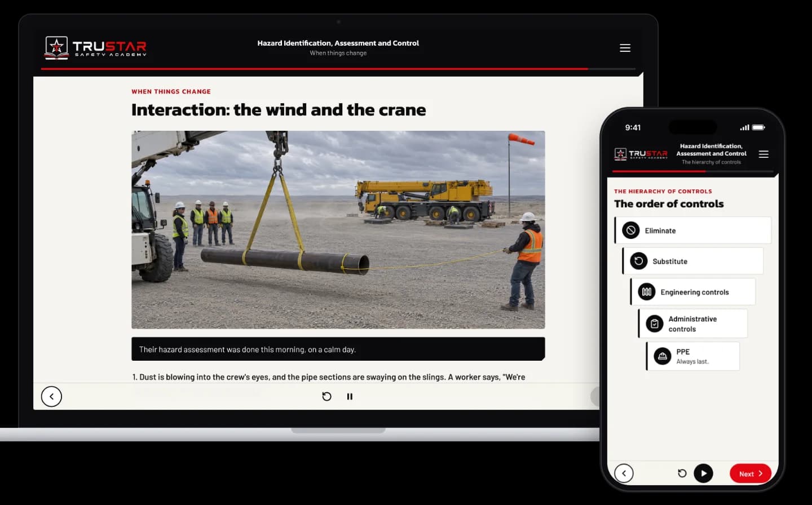
Task: Click the Substitute circular arrow icon
Action: (639, 261)
